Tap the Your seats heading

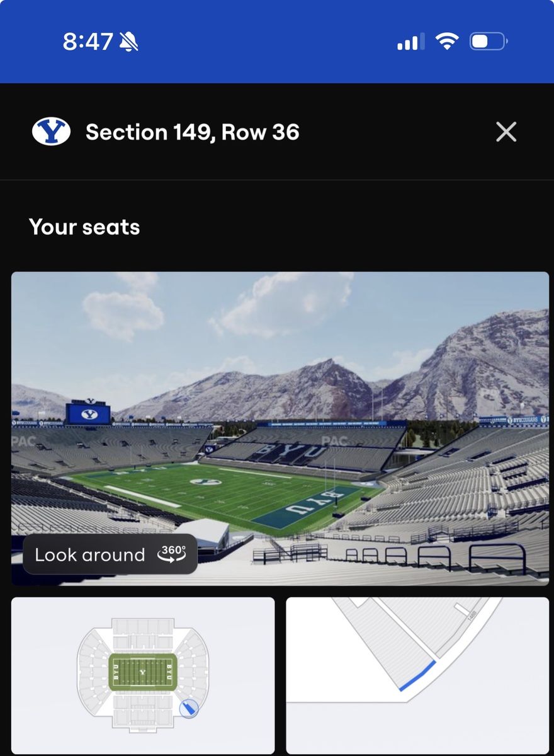pos(84,227)
